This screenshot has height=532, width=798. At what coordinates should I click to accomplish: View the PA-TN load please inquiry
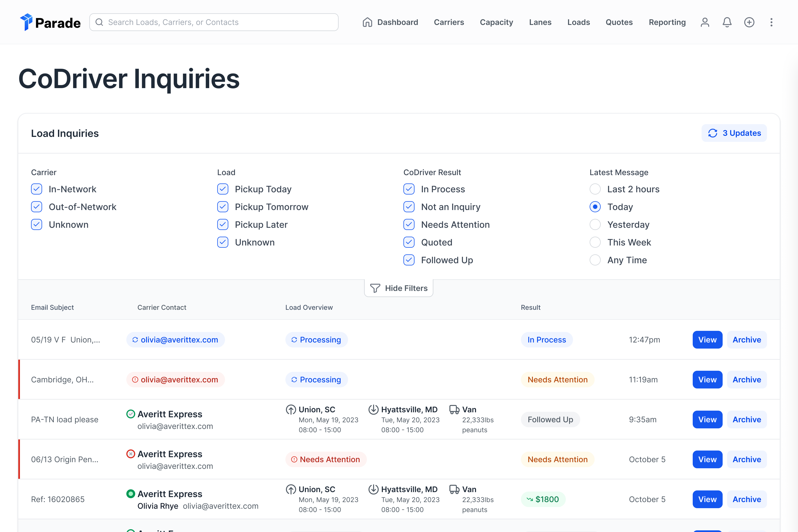coord(707,419)
